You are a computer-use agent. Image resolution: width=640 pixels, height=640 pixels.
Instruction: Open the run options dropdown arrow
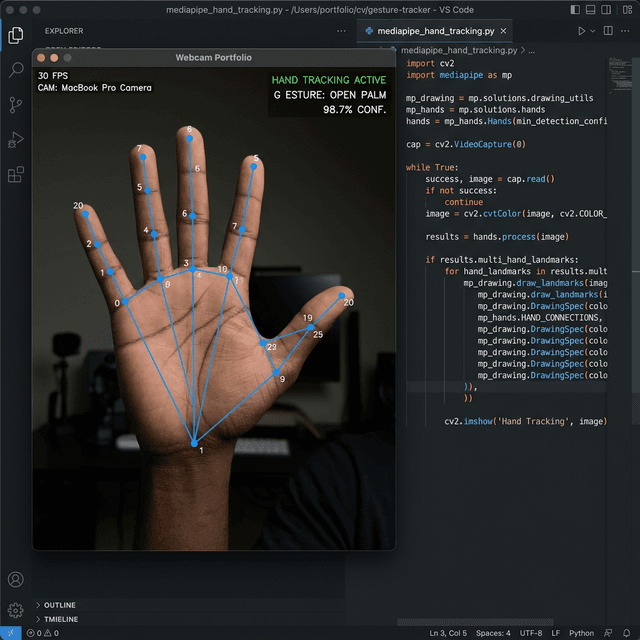[593, 31]
